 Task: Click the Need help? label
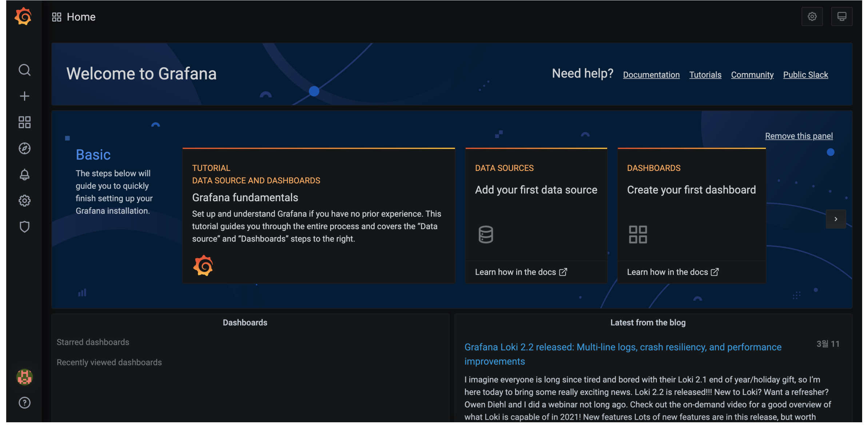[x=582, y=73]
